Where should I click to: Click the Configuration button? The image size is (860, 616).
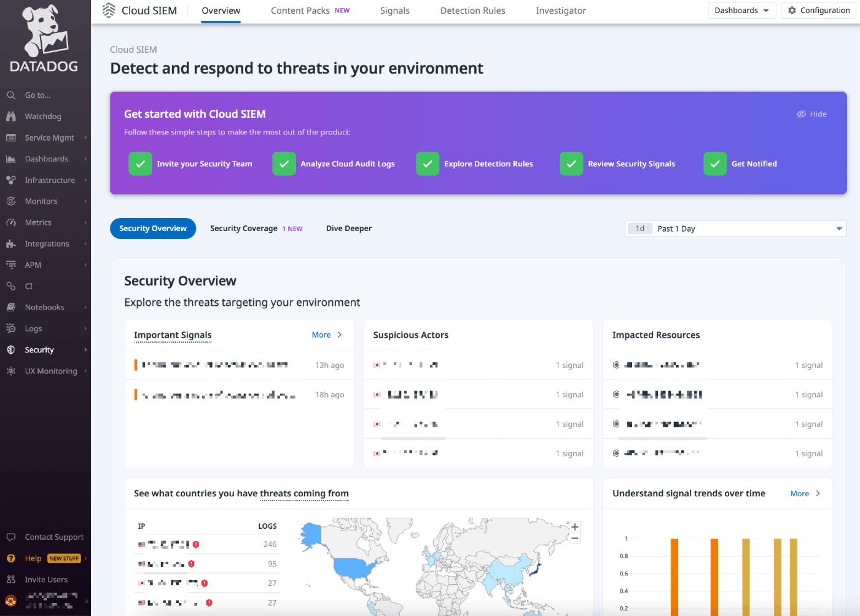818,10
